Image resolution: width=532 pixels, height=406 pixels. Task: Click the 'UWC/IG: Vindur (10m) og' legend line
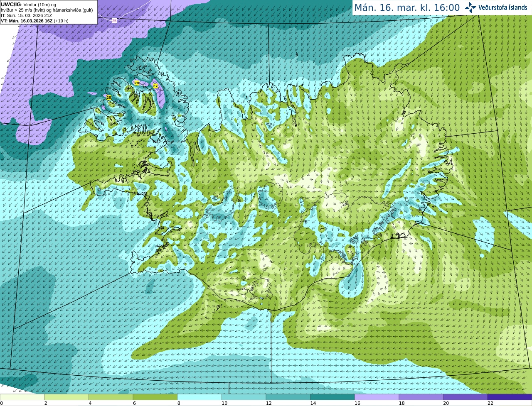coord(28,5)
